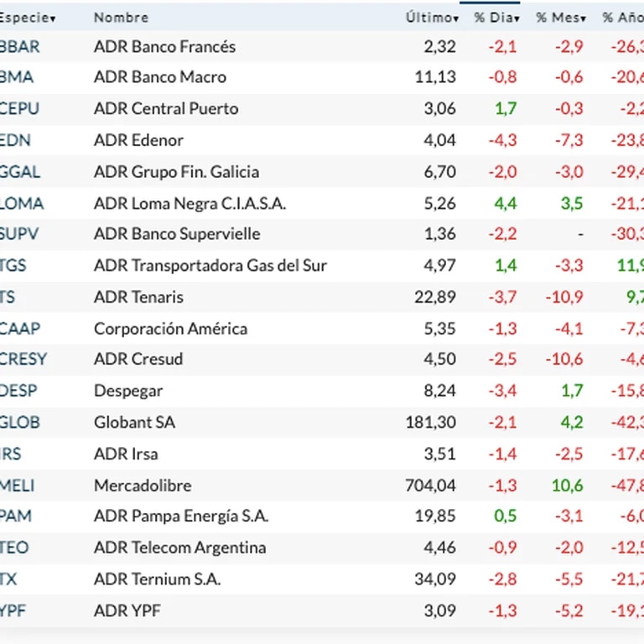Select the 'ADR Loma Negra C.I.A.S.A.' name
This screenshot has height=644, width=644.
point(190,204)
